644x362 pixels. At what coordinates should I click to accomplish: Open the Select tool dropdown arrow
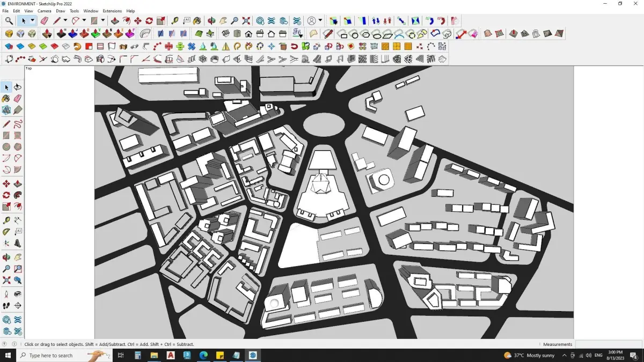pyautogui.click(x=32, y=21)
